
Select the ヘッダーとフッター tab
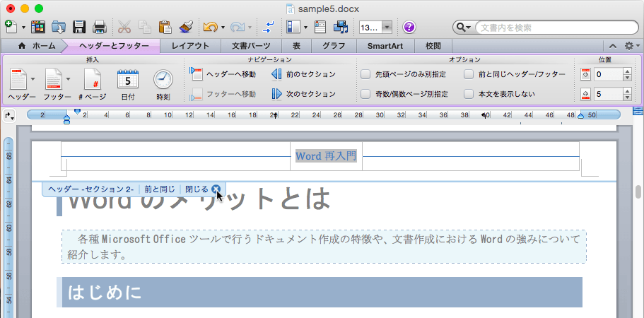tap(114, 46)
